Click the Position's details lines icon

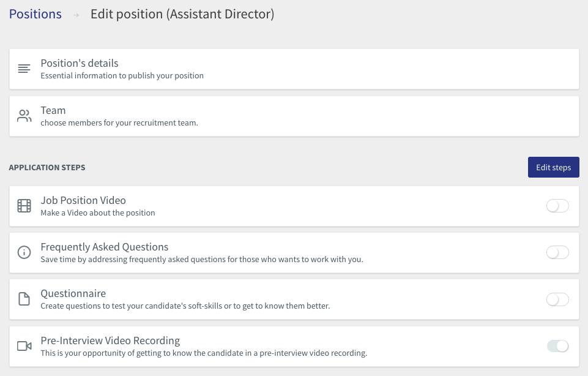point(24,69)
